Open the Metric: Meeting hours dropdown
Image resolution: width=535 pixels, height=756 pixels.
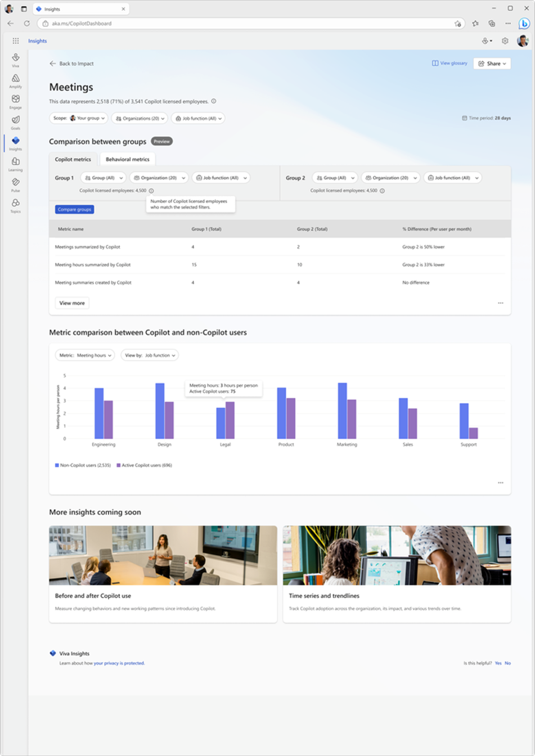(85, 355)
